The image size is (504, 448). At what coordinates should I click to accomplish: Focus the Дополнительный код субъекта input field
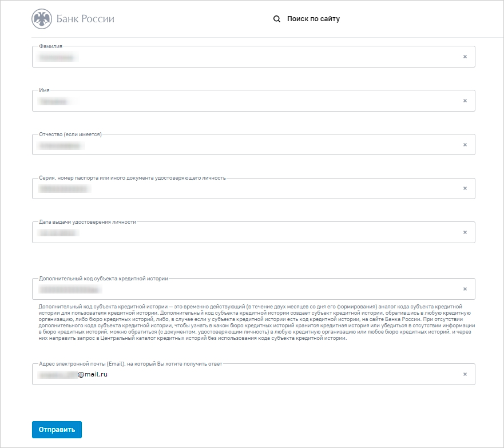tap(253, 289)
